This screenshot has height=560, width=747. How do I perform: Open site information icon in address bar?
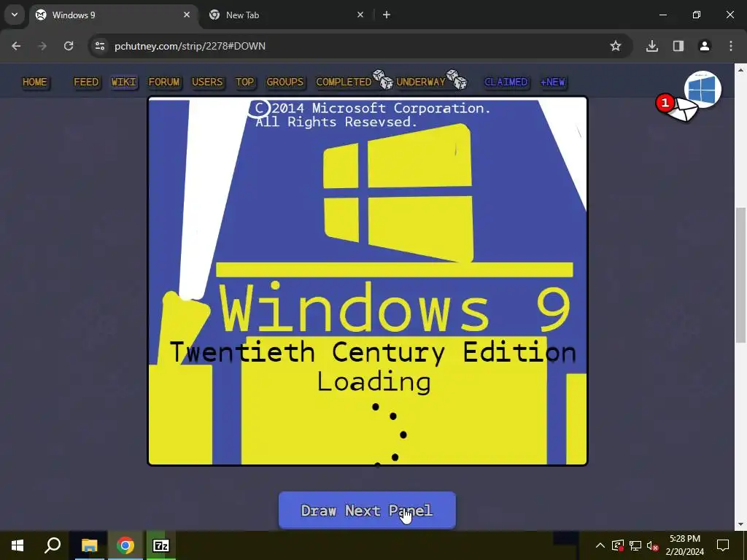[x=99, y=46]
